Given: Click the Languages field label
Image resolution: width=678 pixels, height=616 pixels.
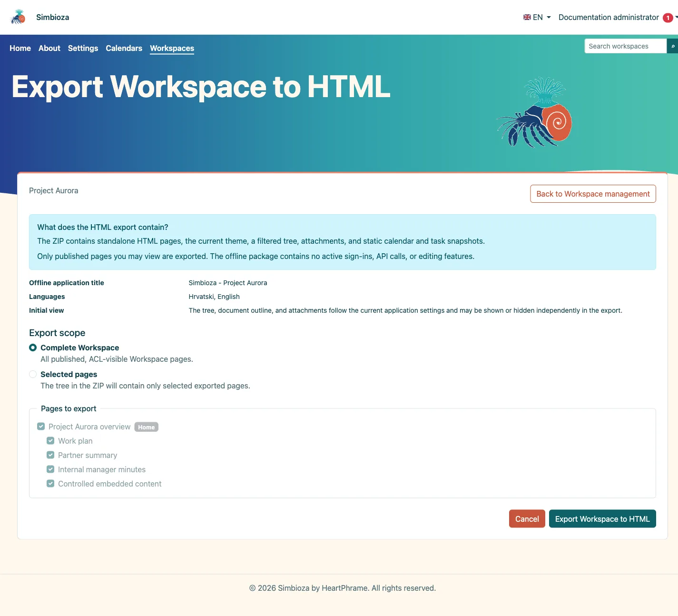Looking at the screenshot, I should 47,297.
